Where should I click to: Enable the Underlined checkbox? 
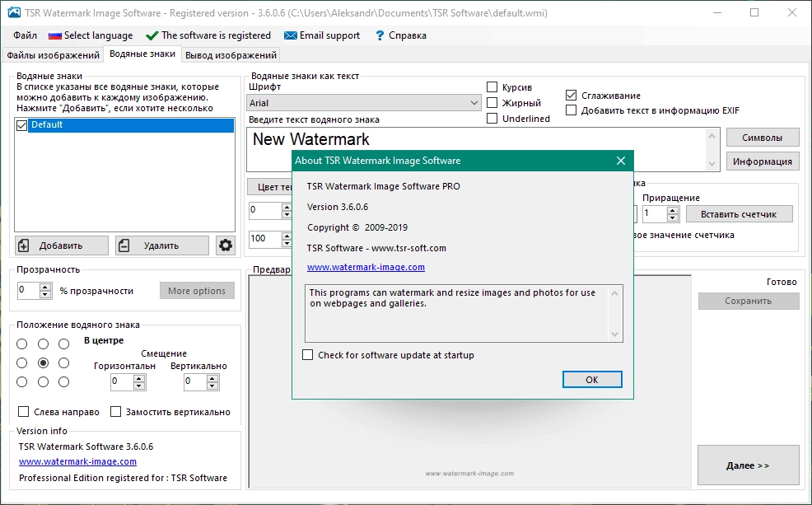pos(492,118)
